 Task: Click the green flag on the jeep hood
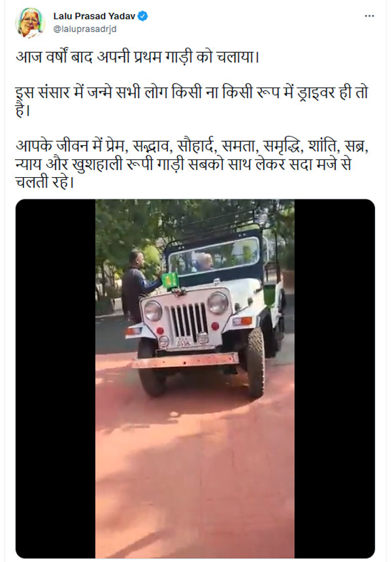pos(170,280)
